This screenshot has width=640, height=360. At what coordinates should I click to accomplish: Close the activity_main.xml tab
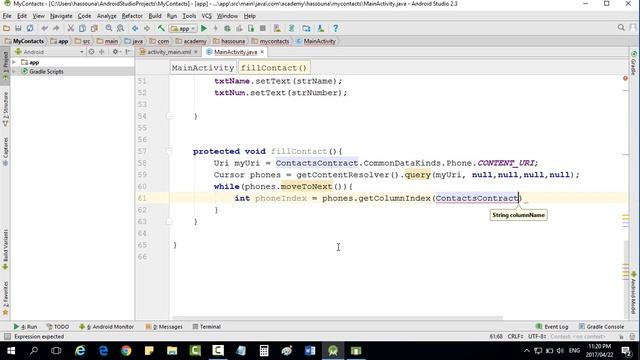(196, 52)
